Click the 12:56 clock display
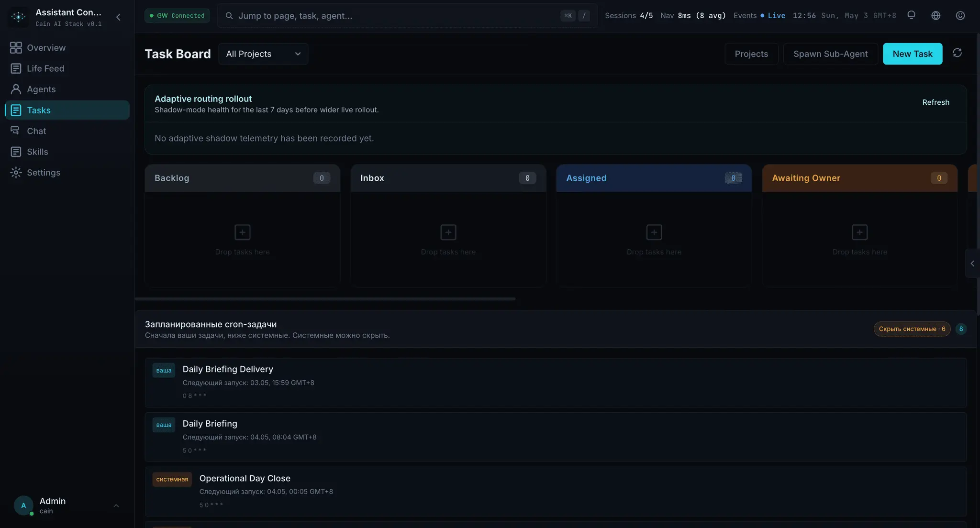This screenshot has height=528, width=980. 804,16
